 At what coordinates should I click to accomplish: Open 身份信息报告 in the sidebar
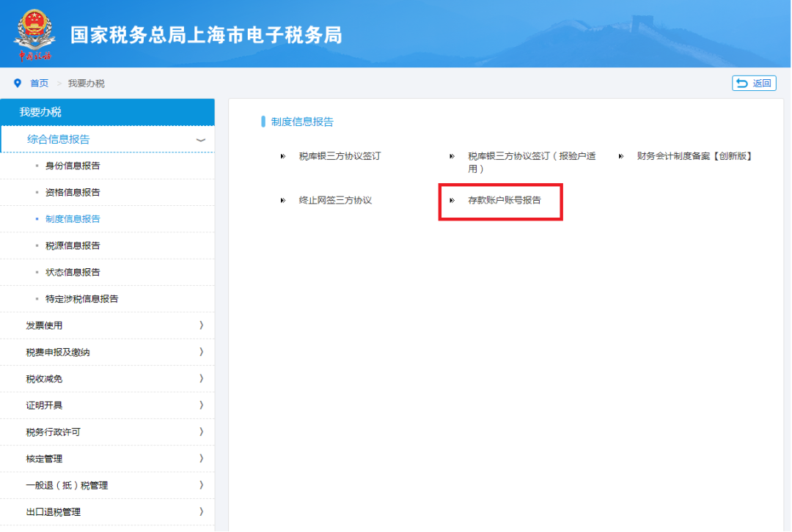click(73, 166)
